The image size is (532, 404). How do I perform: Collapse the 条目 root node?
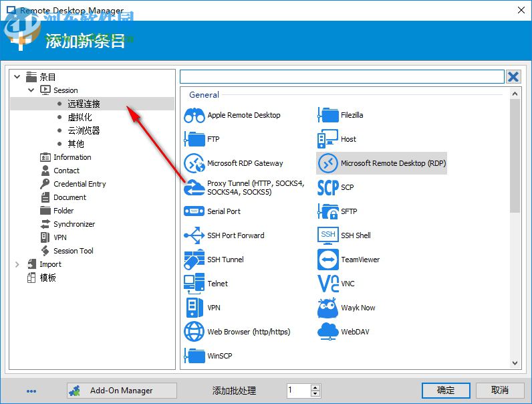(17, 77)
